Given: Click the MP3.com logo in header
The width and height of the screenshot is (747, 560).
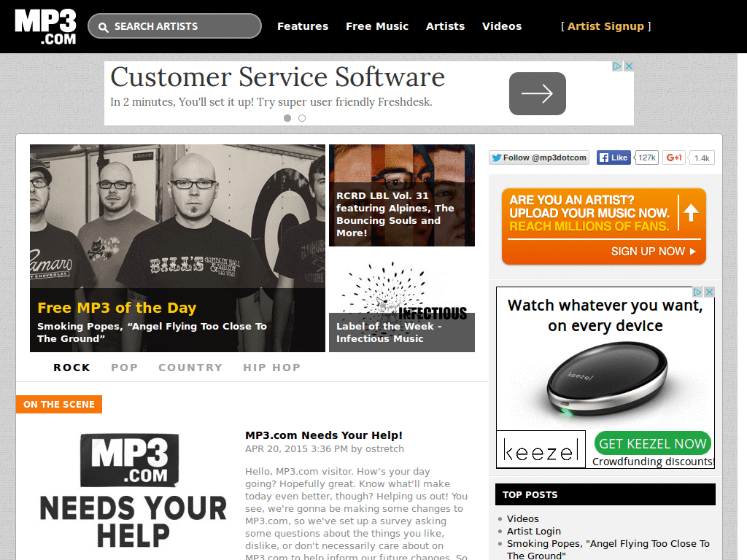Looking at the screenshot, I should tap(45, 27).
